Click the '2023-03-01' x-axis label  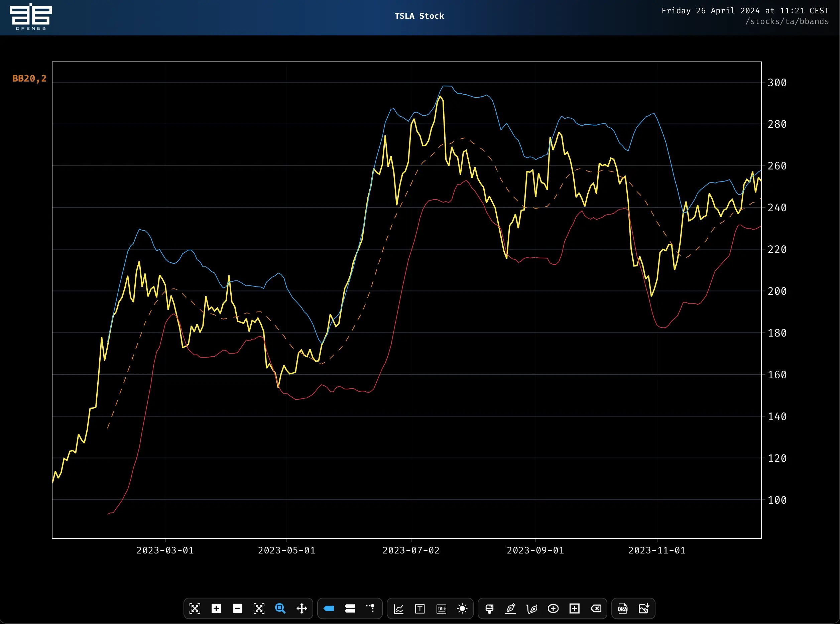(165, 550)
